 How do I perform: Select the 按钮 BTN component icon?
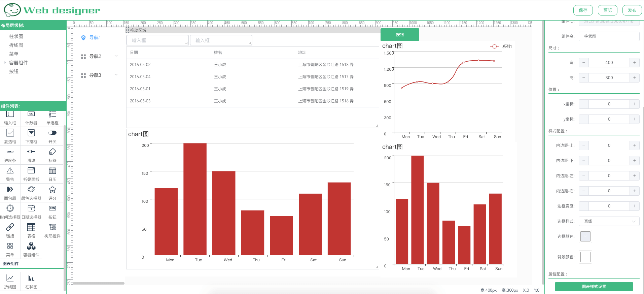52,208
